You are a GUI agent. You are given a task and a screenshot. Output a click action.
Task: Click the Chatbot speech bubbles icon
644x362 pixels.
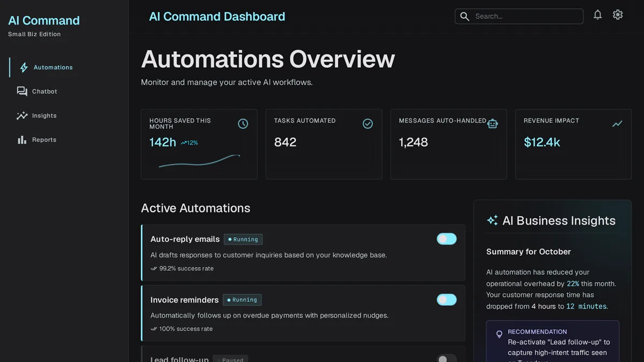[22, 92]
